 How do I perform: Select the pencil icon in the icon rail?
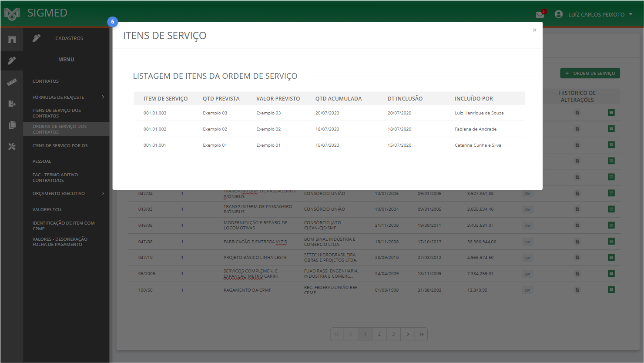tap(12, 60)
